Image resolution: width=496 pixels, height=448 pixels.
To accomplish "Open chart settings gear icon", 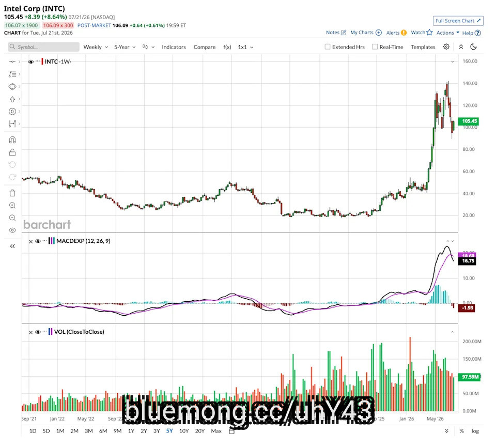I will [x=446, y=47].
